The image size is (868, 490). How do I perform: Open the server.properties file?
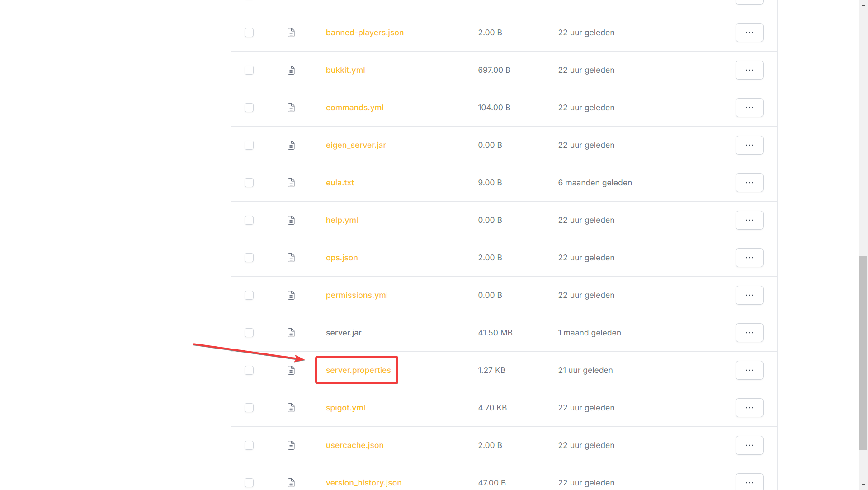click(358, 370)
